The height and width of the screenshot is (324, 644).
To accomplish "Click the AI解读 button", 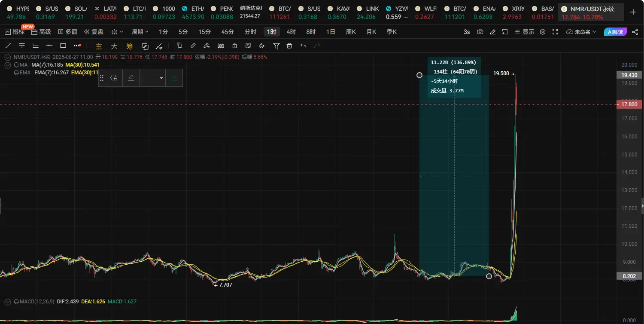I will (x=615, y=32).
